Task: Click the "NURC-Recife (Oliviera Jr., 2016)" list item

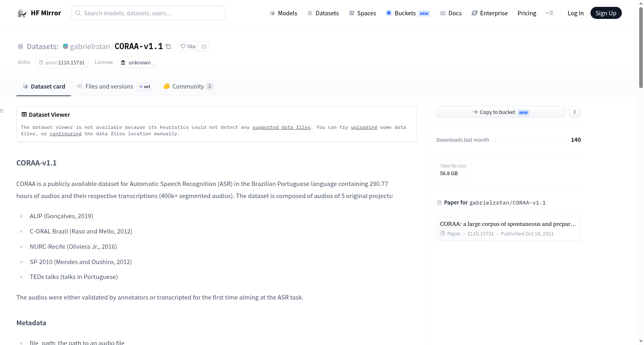Action: pyautogui.click(x=73, y=246)
